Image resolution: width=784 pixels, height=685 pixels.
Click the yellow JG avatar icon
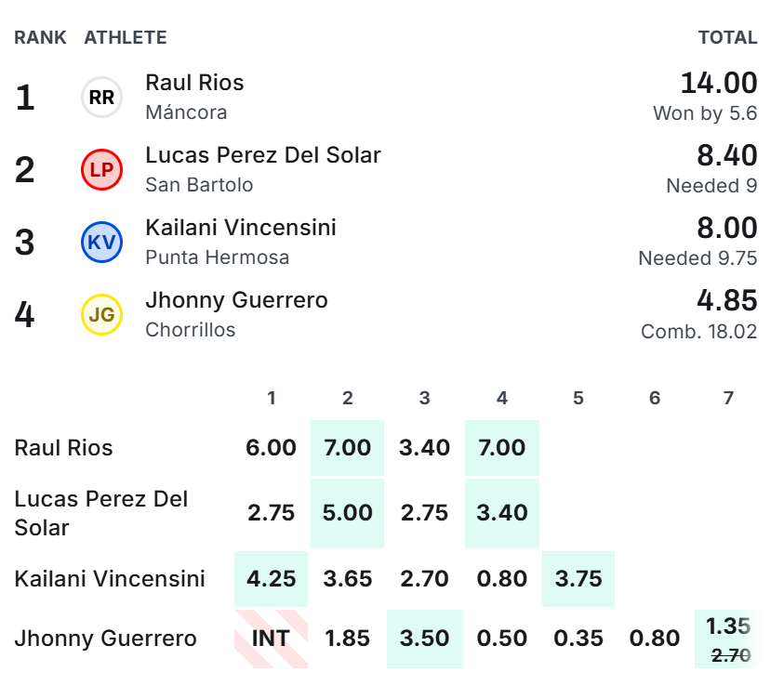101,314
